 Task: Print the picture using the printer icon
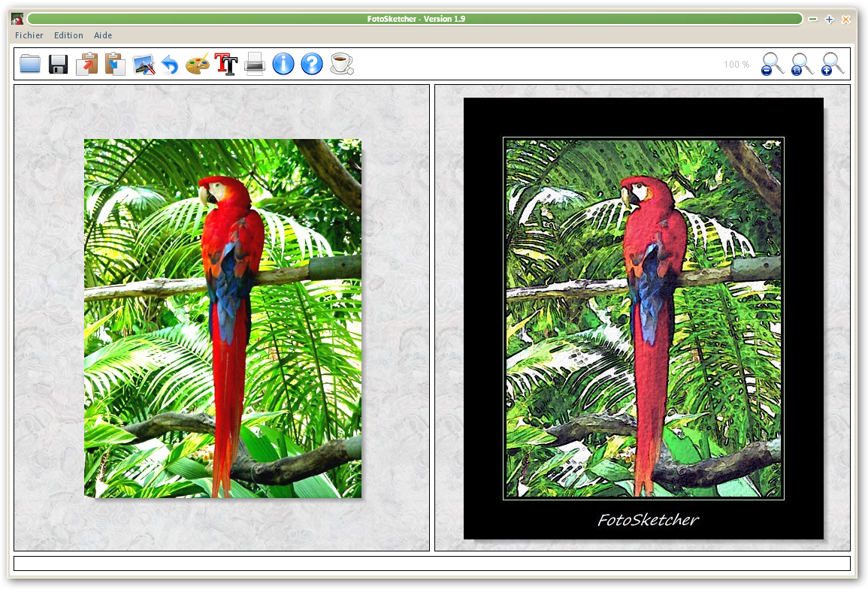tap(255, 65)
